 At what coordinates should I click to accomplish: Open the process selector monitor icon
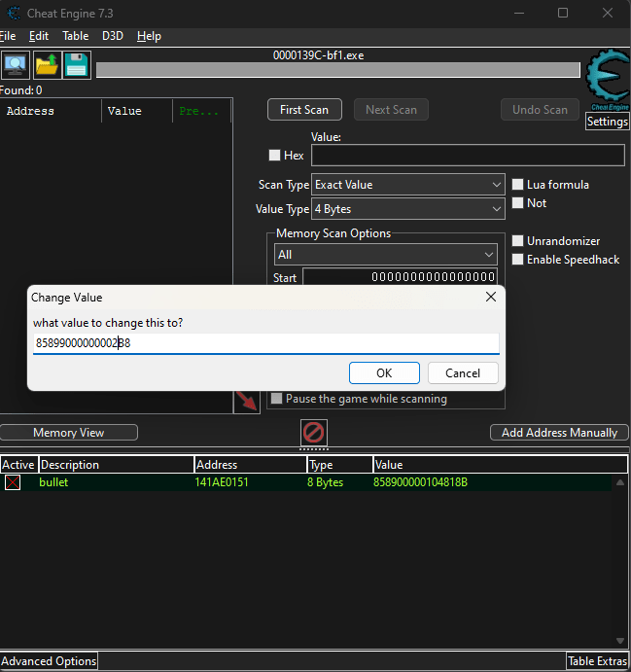[16, 65]
